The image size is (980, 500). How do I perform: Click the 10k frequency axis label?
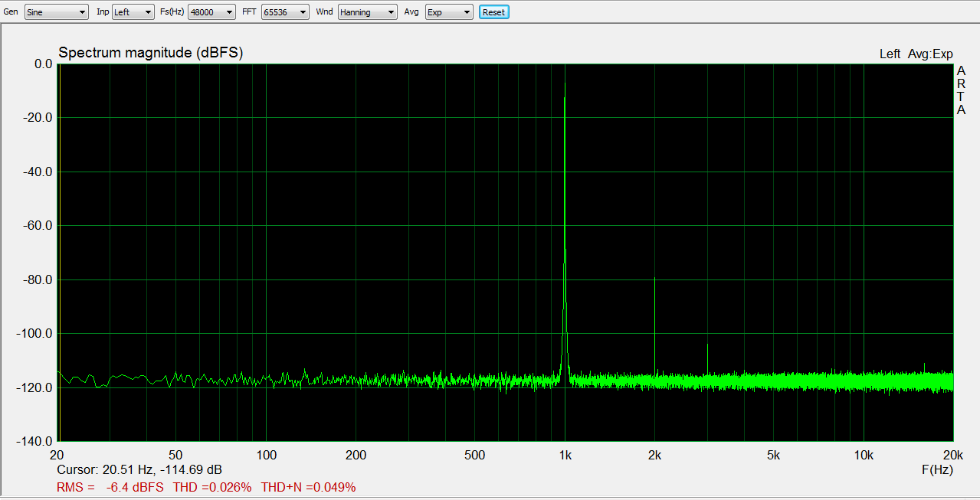pyautogui.click(x=864, y=455)
